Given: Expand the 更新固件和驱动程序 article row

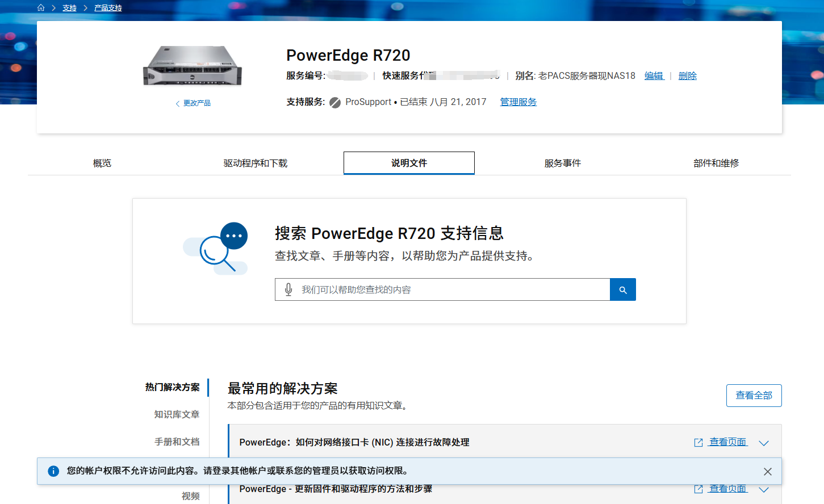Looking at the screenshot, I should click(764, 490).
